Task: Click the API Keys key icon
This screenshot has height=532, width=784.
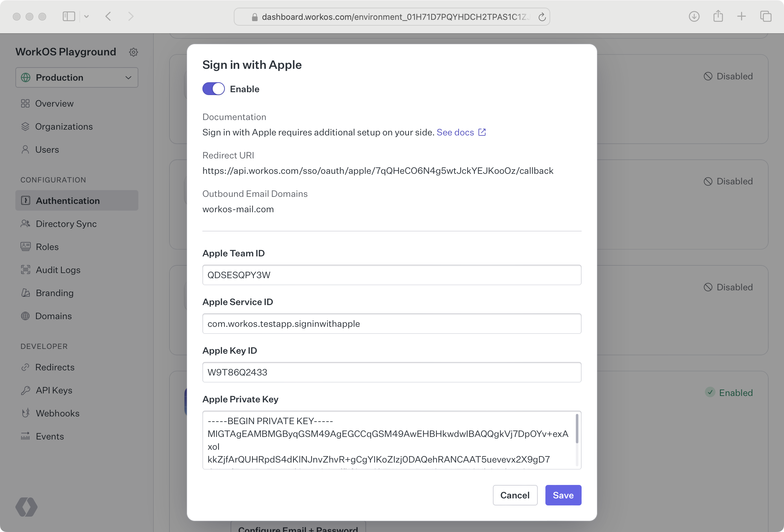Action: click(26, 390)
